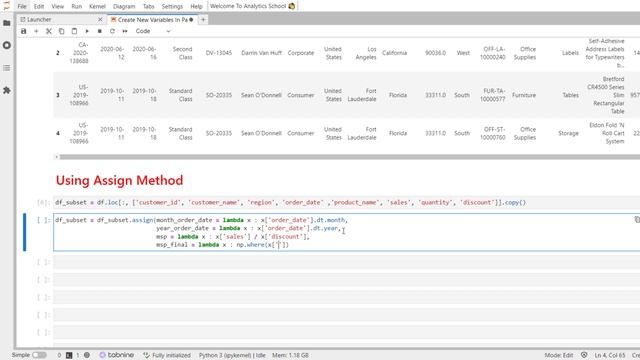Open the Edit menu

39,6
